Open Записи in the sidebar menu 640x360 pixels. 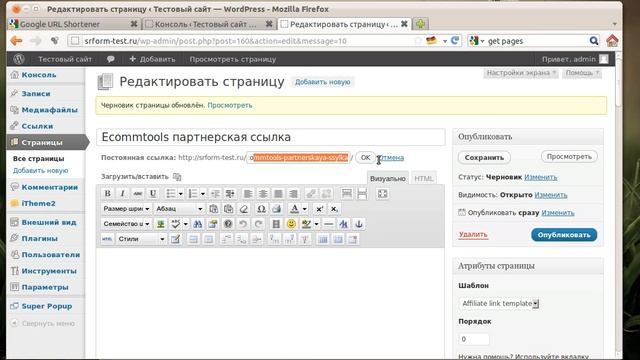(36, 93)
